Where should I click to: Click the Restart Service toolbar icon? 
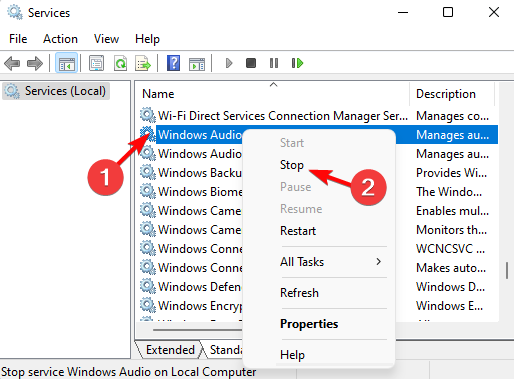[297, 63]
